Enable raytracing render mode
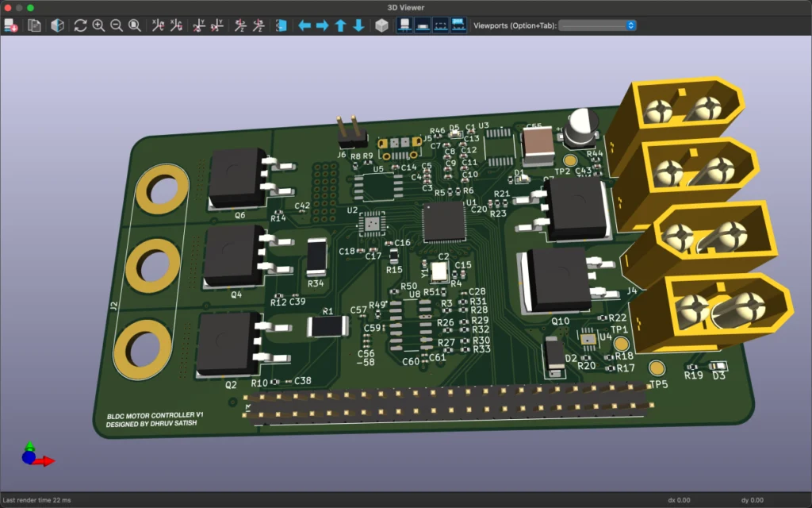Viewport: 812px width, 508px height. [x=57, y=25]
